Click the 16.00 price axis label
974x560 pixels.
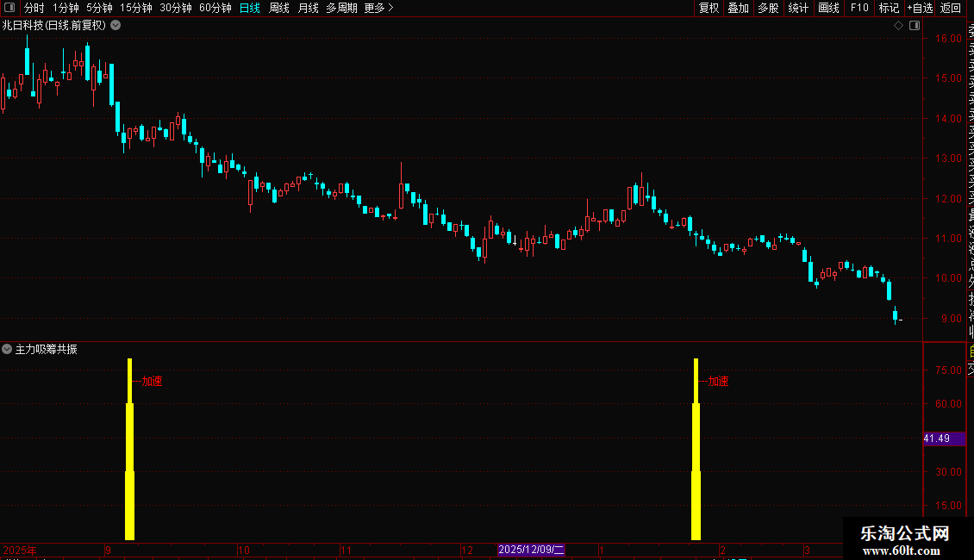(x=948, y=39)
